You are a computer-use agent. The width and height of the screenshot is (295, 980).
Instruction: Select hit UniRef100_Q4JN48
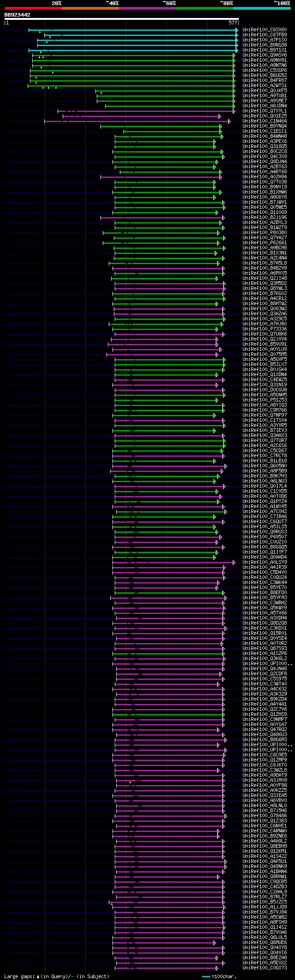coord(265,669)
